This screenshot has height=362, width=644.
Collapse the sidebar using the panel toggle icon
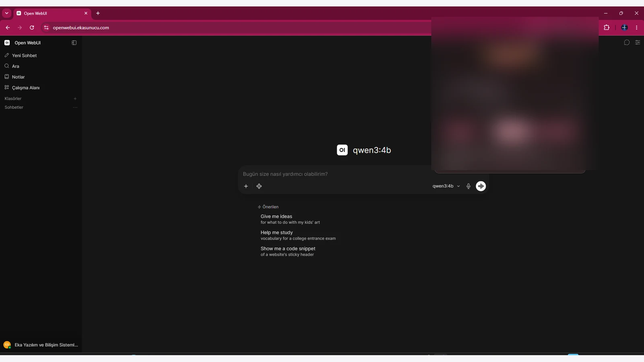click(x=74, y=43)
